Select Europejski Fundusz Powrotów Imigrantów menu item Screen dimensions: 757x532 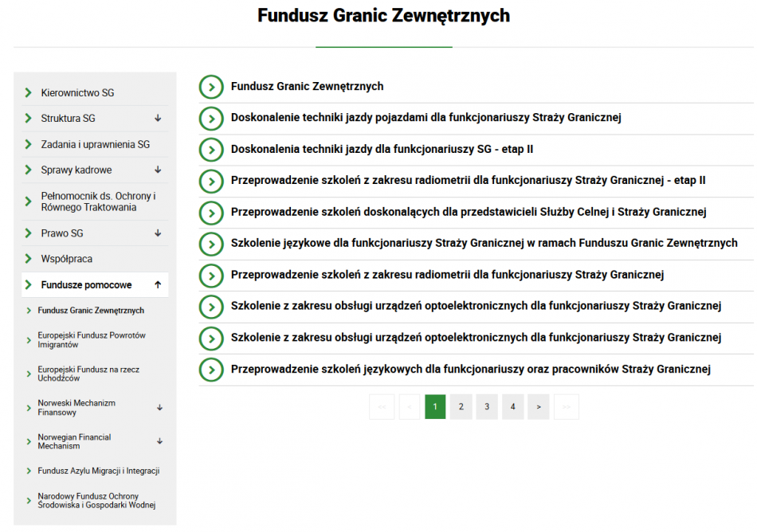tap(92, 340)
